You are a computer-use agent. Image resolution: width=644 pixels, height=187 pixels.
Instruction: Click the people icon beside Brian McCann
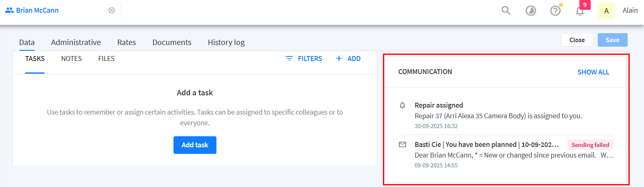point(9,10)
